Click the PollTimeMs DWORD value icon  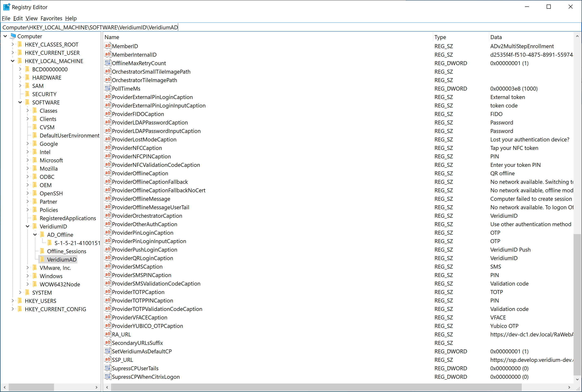(x=108, y=88)
